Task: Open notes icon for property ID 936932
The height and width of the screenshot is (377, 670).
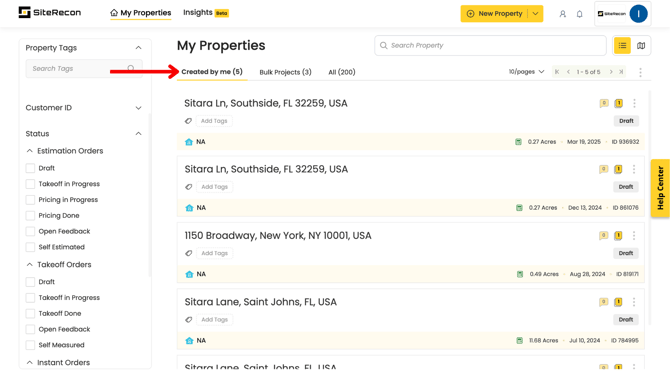Action: click(x=604, y=103)
